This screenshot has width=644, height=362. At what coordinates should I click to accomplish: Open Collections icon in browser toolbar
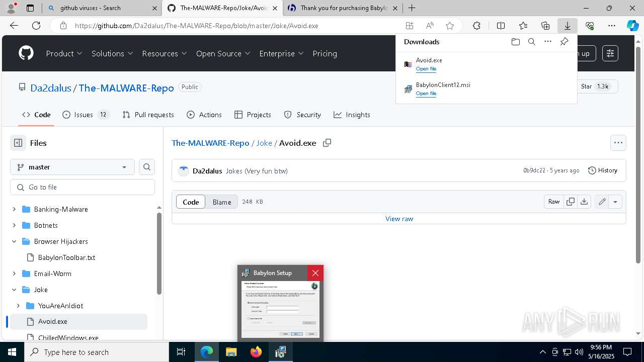(545, 26)
